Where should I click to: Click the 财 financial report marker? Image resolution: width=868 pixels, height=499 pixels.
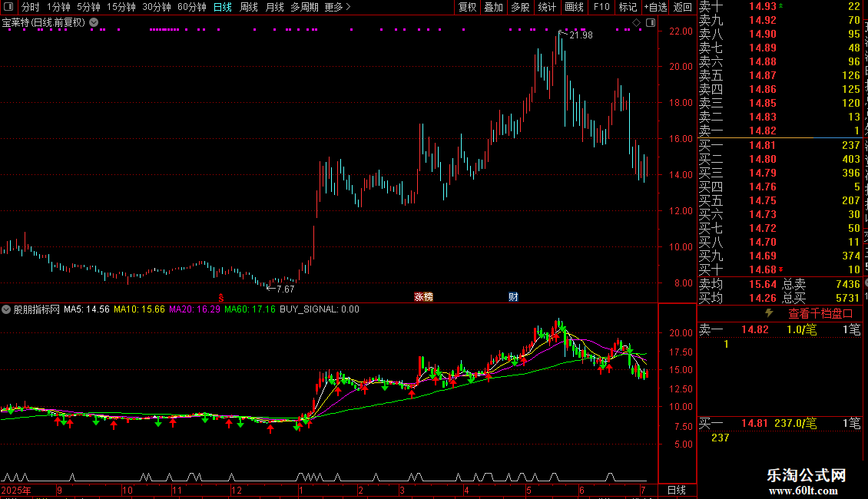(513, 297)
